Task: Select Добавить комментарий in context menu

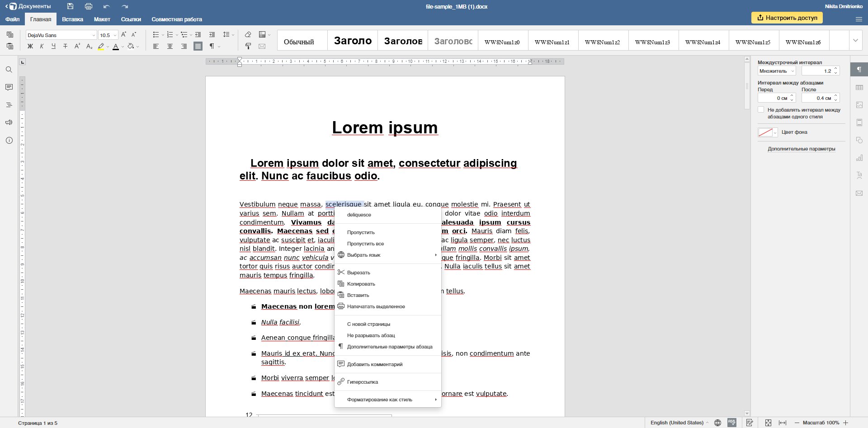Action: point(387,364)
